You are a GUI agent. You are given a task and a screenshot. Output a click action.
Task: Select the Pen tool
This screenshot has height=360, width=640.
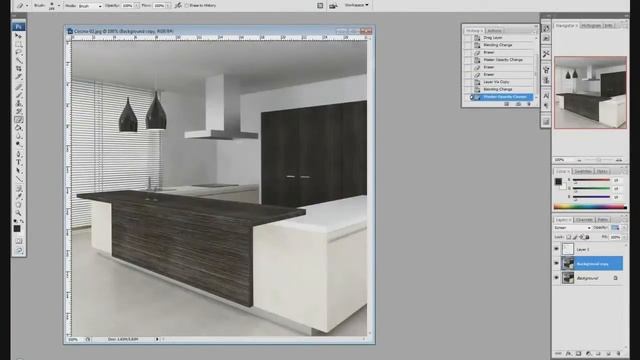pyautogui.click(x=18, y=154)
